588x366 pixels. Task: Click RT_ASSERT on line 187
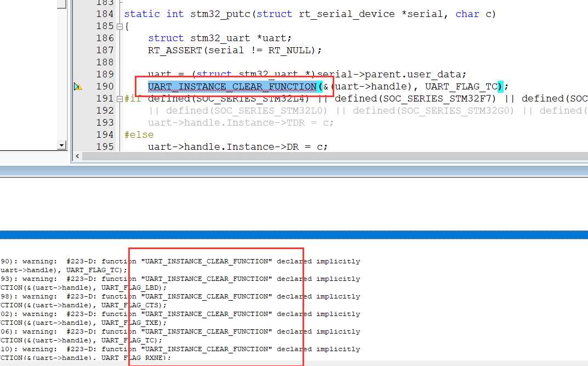pos(175,50)
